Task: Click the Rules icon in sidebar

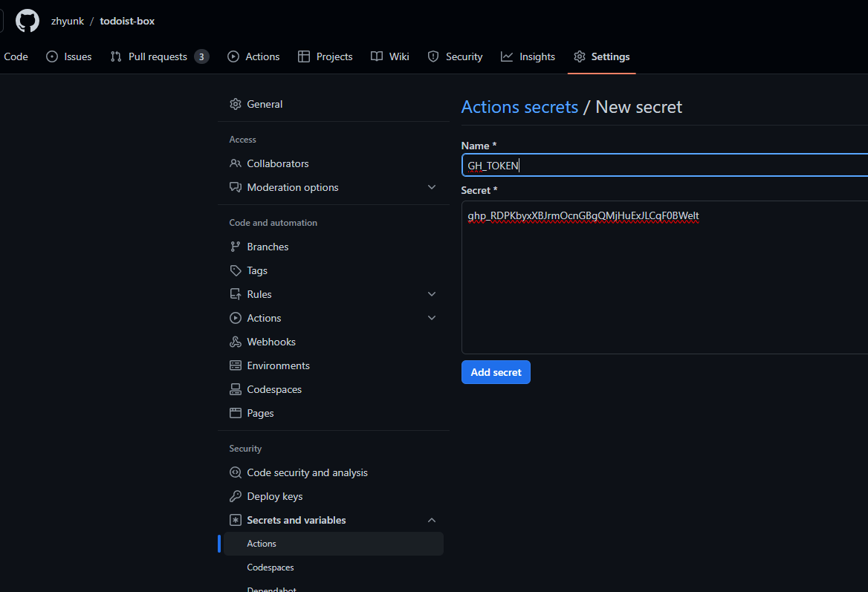Action: click(236, 294)
